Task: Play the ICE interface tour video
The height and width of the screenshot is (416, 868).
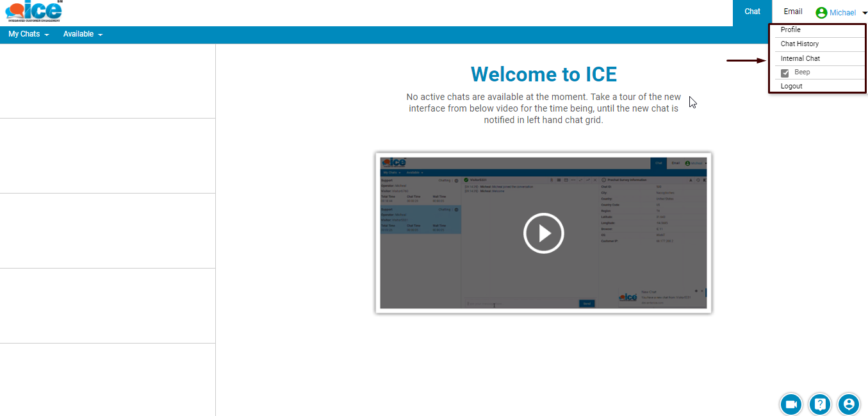Action: click(x=543, y=233)
